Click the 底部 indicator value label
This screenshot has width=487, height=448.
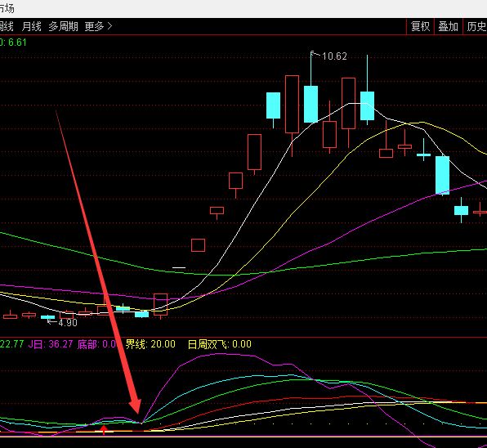coord(97,344)
